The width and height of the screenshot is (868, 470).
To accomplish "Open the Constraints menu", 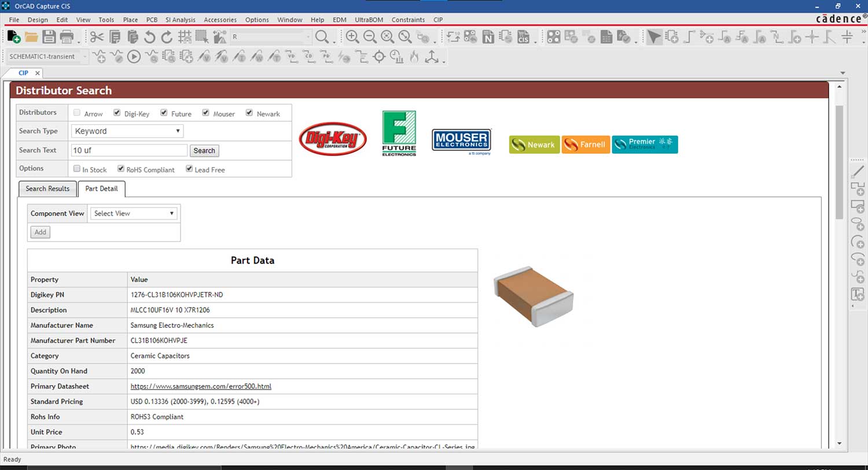I will pos(408,20).
